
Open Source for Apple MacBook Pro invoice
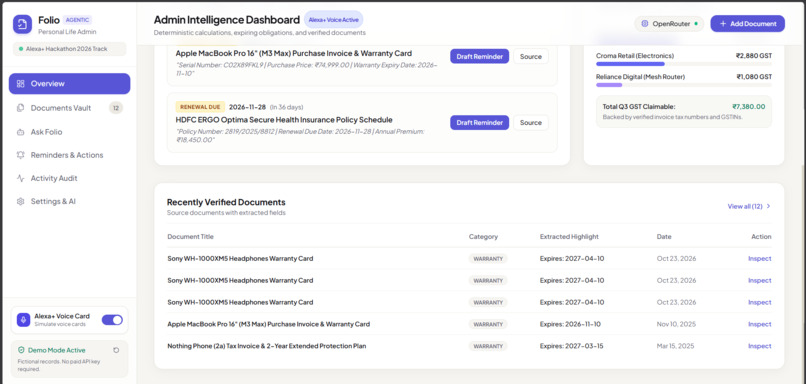pos(530,57)
